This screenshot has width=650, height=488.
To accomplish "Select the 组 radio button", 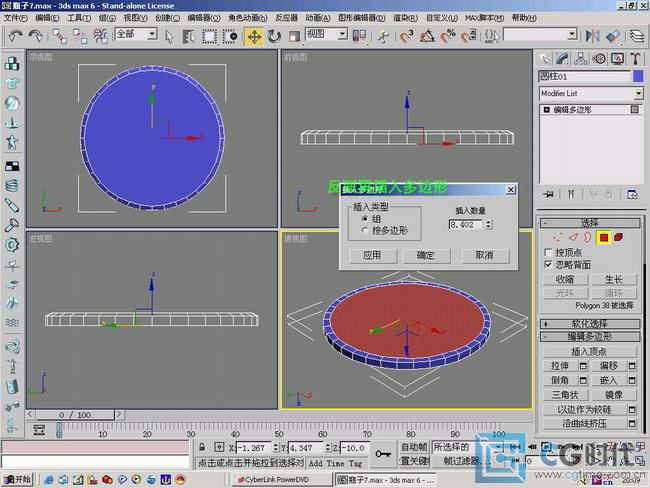I will [x=365, y=219].
